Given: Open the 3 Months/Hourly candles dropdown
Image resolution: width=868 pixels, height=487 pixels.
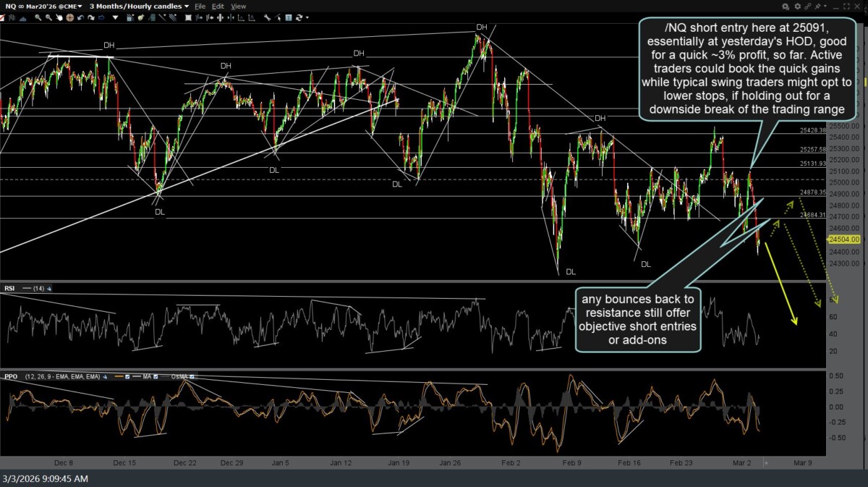Looking at the screenshot, I should pos(140,6).
